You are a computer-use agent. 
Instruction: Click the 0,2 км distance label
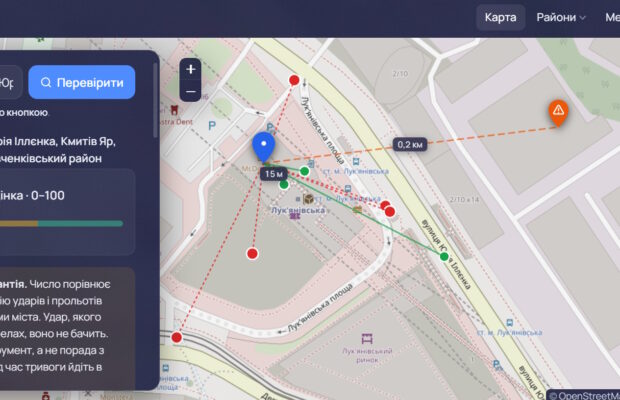click(x=410, y=145)
